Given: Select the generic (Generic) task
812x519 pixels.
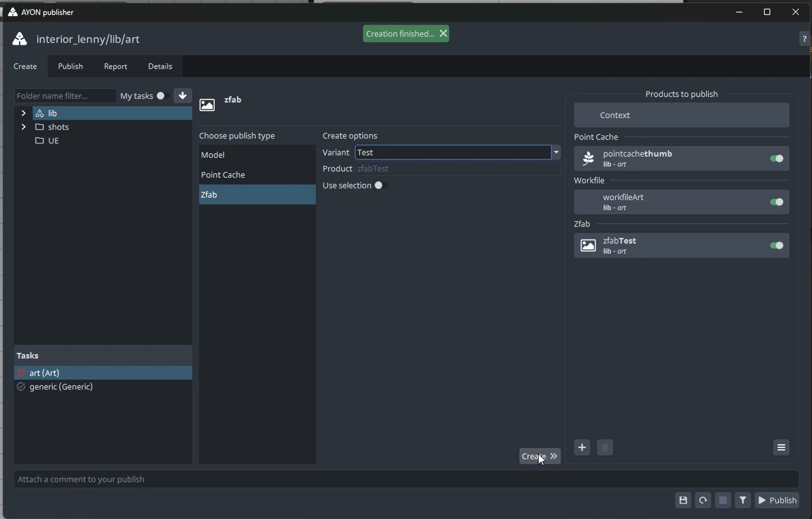Looking at the screenshot, I should (x=103, y=386).
